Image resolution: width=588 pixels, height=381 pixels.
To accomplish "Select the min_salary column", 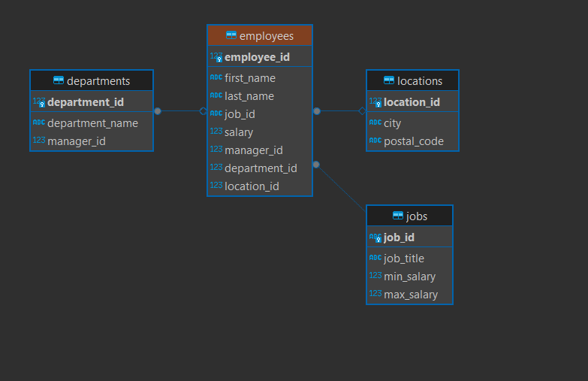I will [409, 276].
